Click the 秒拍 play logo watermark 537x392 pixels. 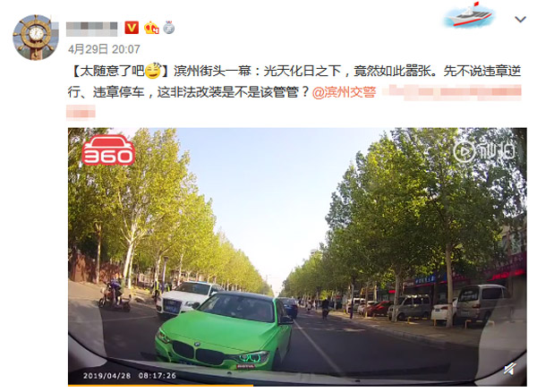[x=484, y=151]
